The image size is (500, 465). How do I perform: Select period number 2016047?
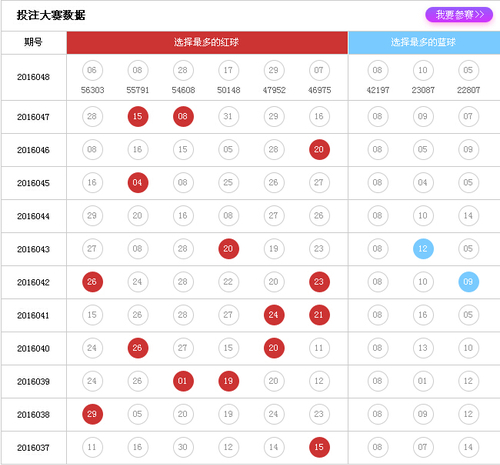(33, 117)
